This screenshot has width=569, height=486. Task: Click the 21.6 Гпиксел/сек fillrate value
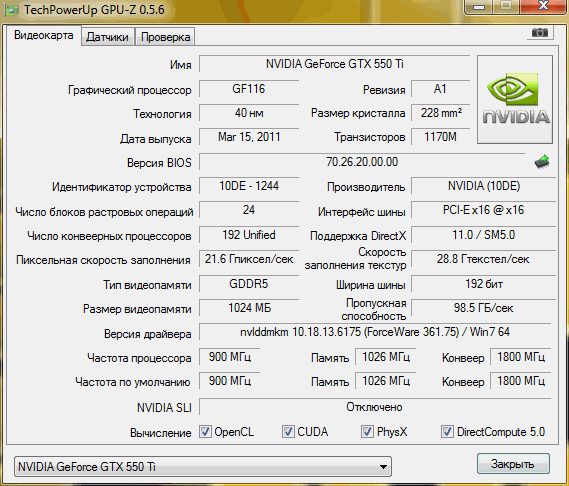(249, 259)
